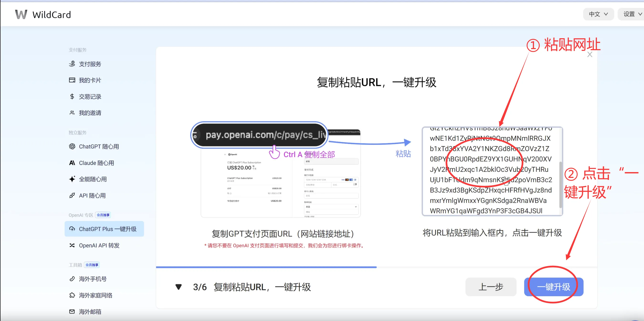Open the 中文 language dropdown
The image size is (644, 321).
(x=598, y=14)
